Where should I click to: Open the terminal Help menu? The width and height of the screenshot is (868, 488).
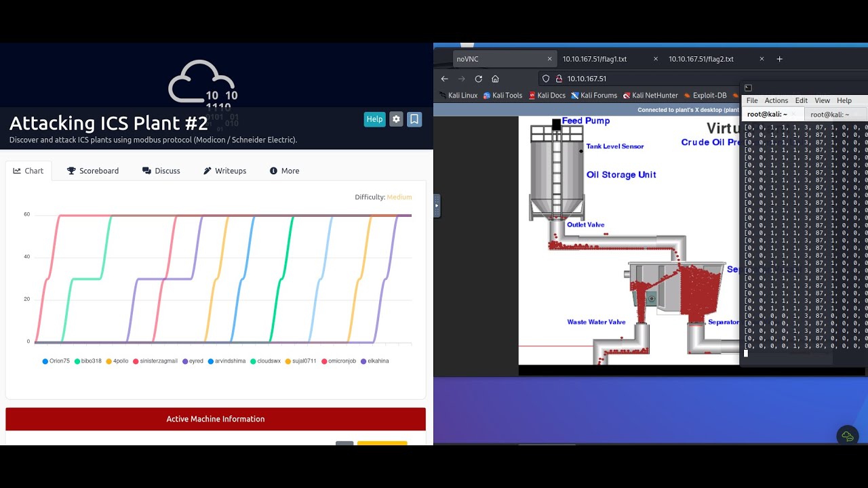(x=844, y=100)
